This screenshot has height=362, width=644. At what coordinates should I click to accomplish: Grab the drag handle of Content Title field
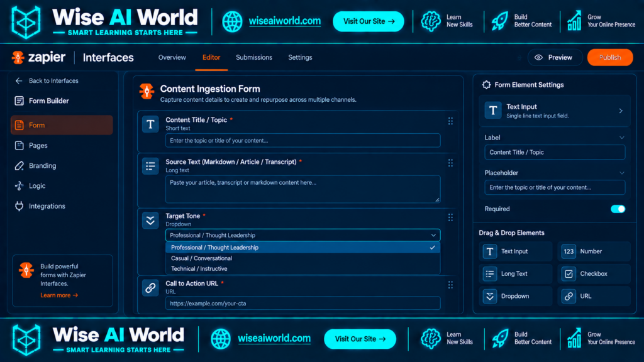click(x=450, y=121)
